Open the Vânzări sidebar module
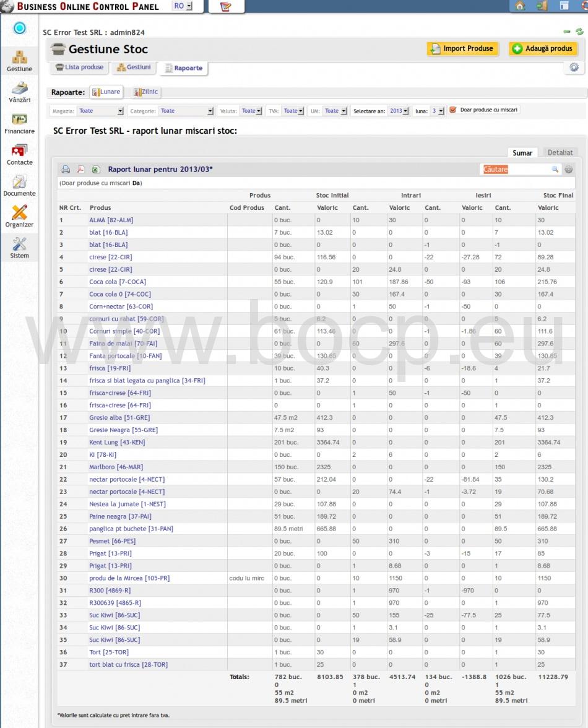 [19, 92]
